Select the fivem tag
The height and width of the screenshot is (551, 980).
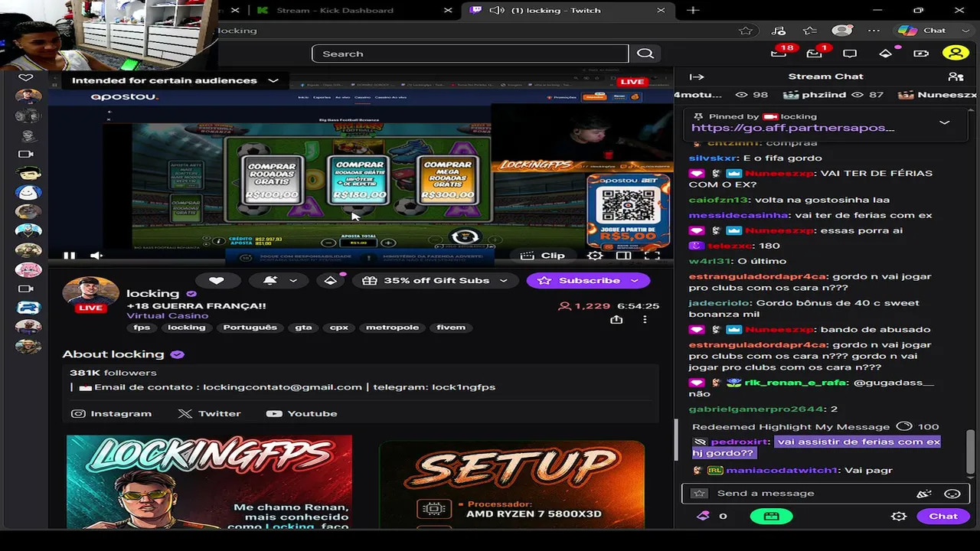[451, 328]
